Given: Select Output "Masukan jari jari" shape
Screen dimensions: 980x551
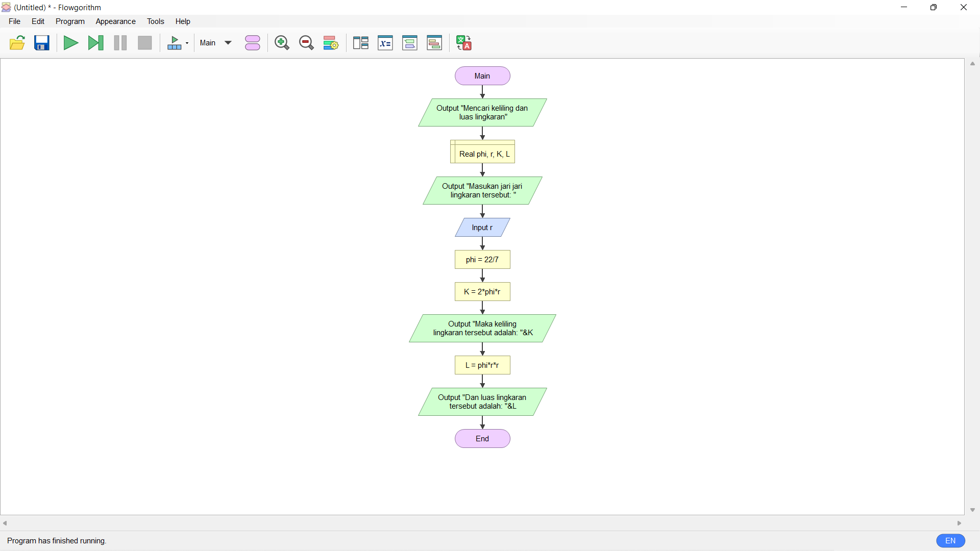Looking at the screenshot, I should coord(482,191).
